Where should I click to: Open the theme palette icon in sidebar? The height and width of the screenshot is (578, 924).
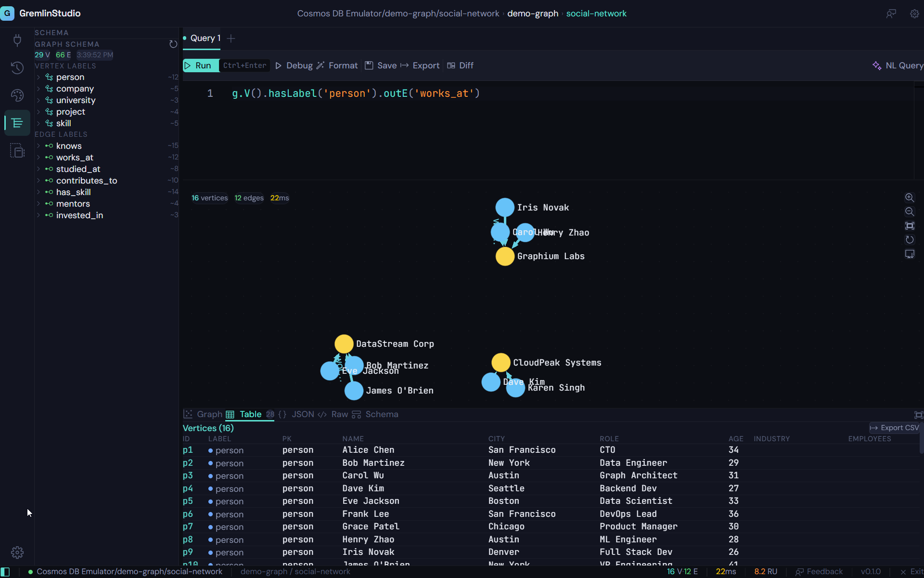point(17,95)
